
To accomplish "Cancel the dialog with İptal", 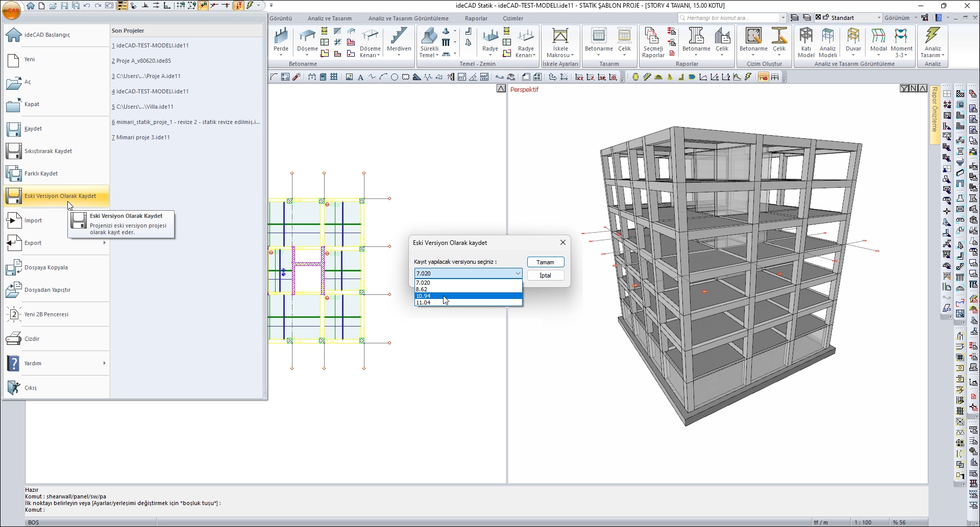I will coord(545,275).
